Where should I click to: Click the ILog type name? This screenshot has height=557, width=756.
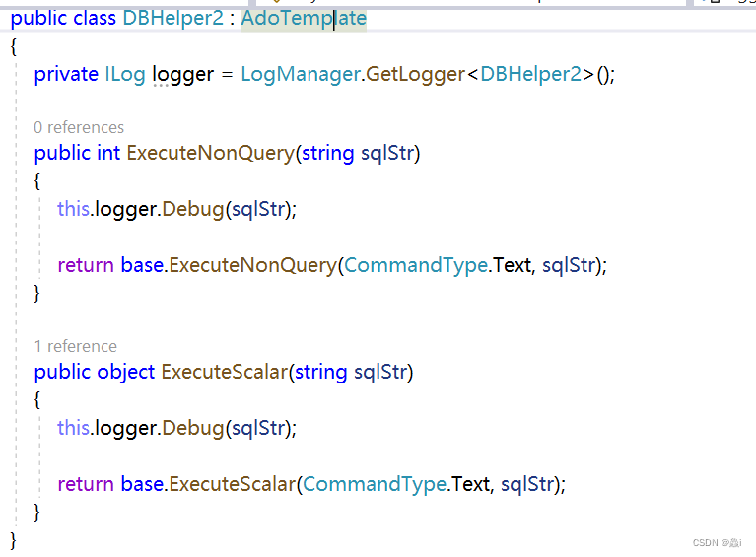(x=124, y=74)
